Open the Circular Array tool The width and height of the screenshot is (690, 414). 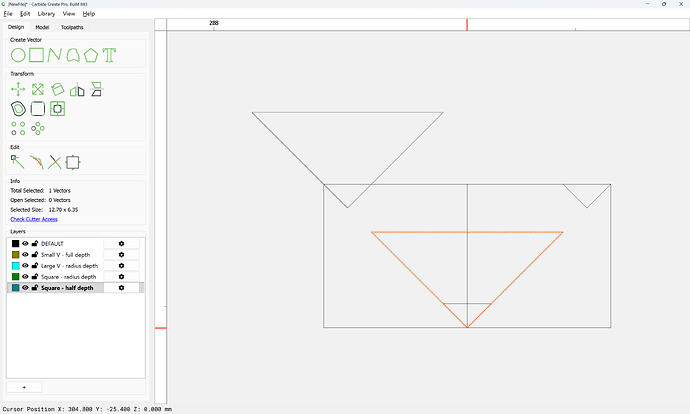tap(38, 128)
